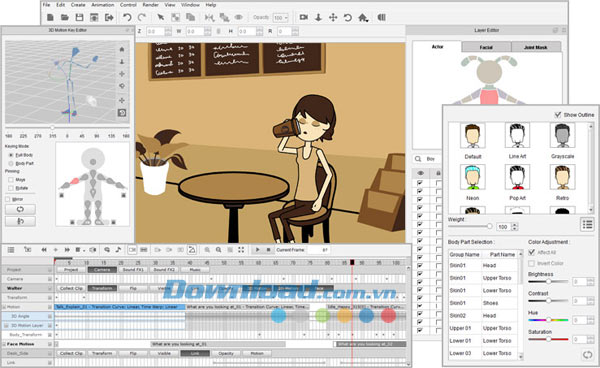Click Collect Clip in the Walter track

(x=71, y=288)
